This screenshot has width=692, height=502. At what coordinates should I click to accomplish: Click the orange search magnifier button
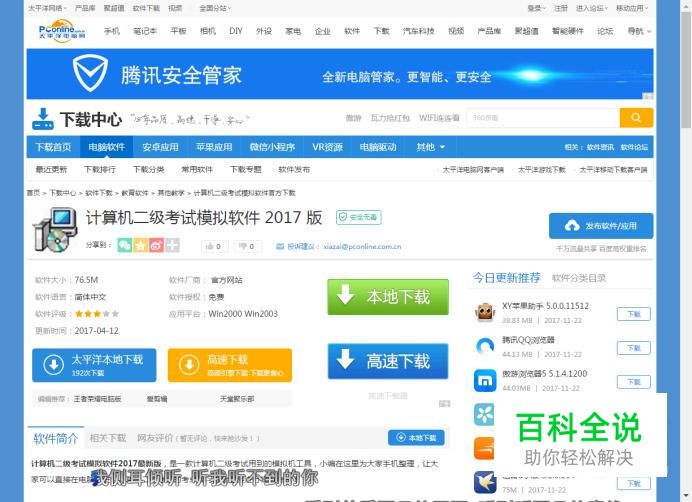(x=636, y=117)
